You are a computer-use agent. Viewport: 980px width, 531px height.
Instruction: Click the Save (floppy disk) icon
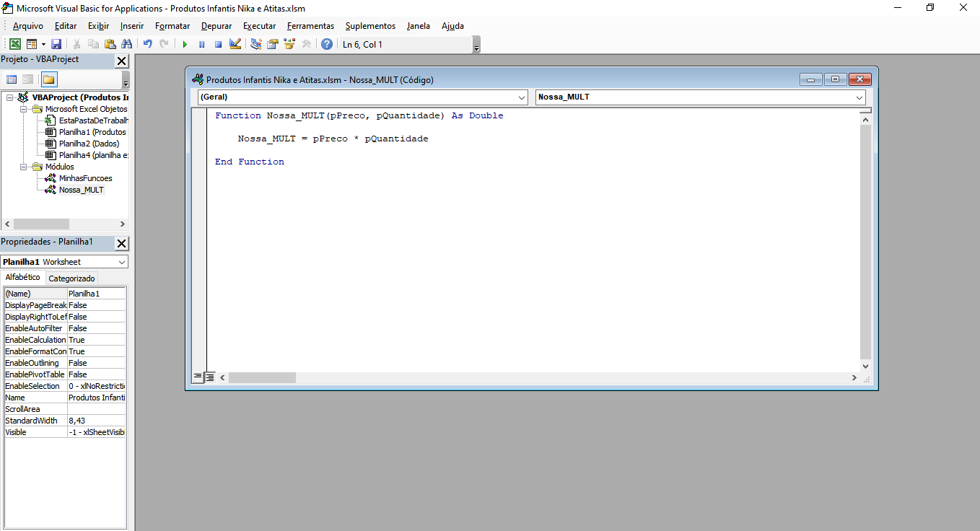point(56,44)
